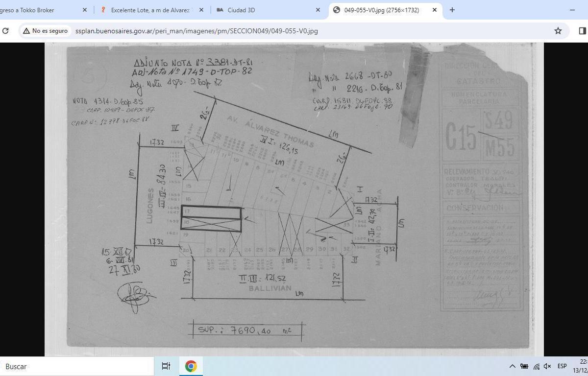588x376 pixels.
Task: Bookmark this page with the star icon
Action: pos(558,31)
